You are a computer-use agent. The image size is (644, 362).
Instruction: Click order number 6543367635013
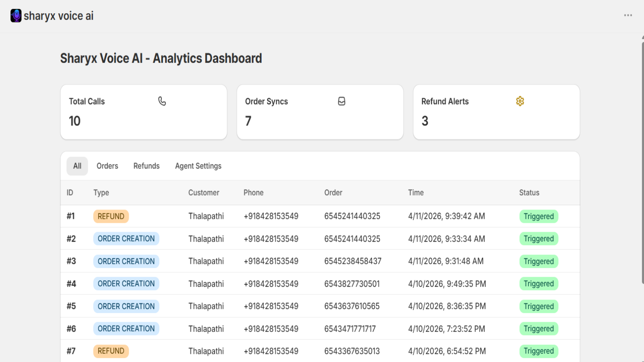[352, 351]
